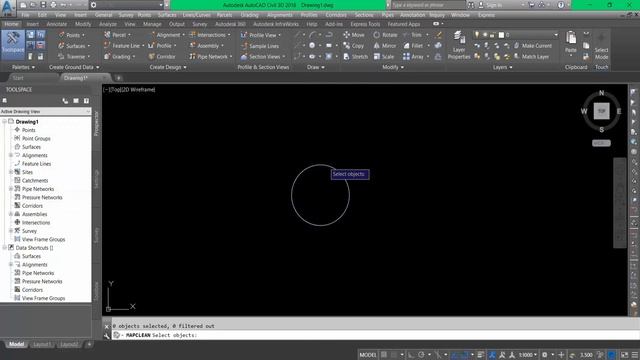Click the TOP face of the ViewCube
The height and width of the screenshot is (360, 640).
point(601,111)
